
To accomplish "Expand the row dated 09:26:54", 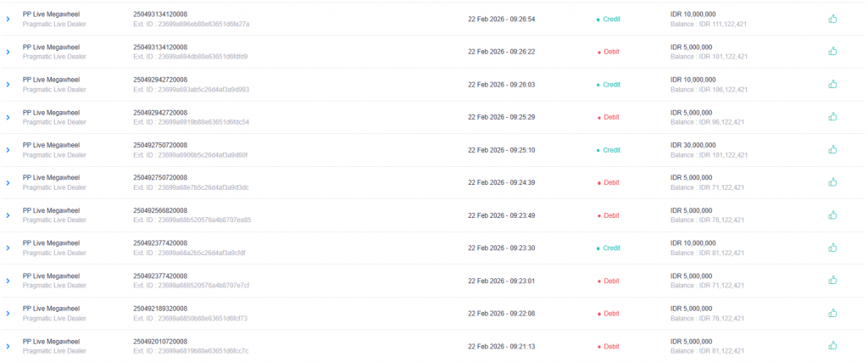I will 8,19.
